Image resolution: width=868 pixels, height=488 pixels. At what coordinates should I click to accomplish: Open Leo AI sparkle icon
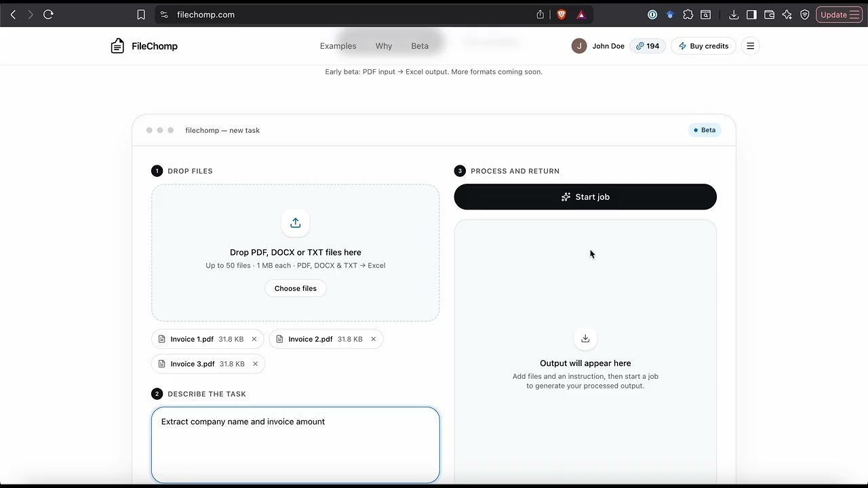(787, 14)
